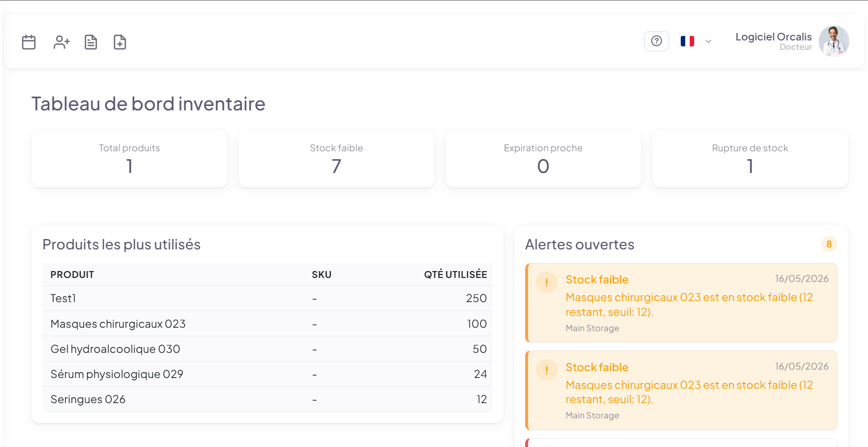Click the Alertes ouvertes heading
This screenshot has height=447, width=868.
[x=580, y=244]
